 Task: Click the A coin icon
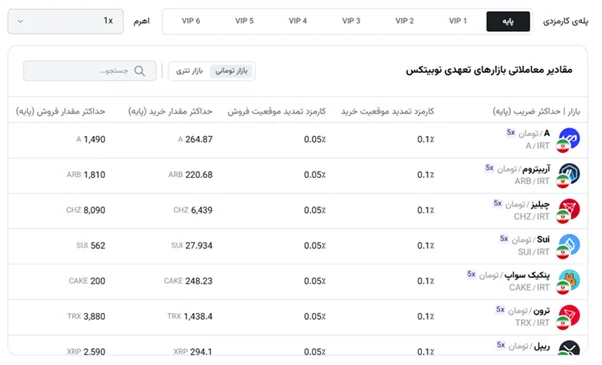(x=569, y=140)
